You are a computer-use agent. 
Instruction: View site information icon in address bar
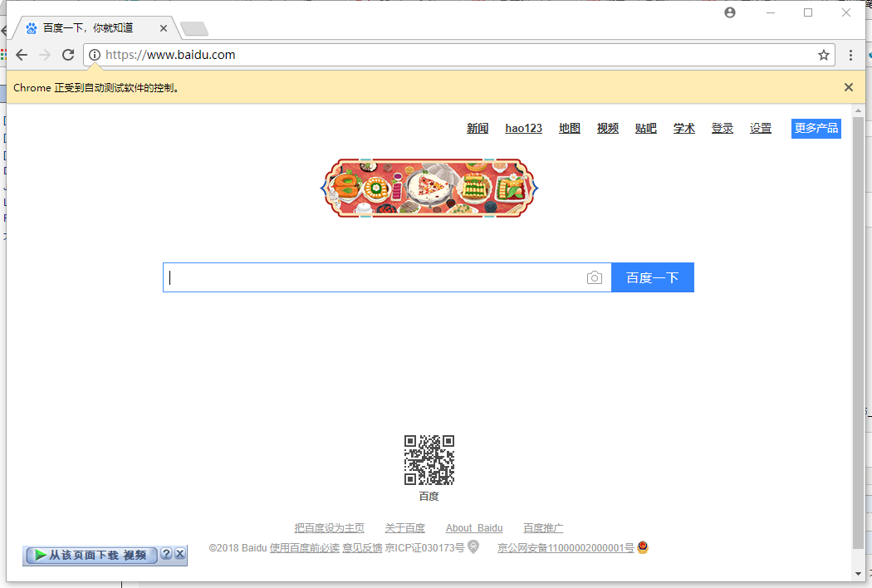pyautogui.click(x=96, y=55)
